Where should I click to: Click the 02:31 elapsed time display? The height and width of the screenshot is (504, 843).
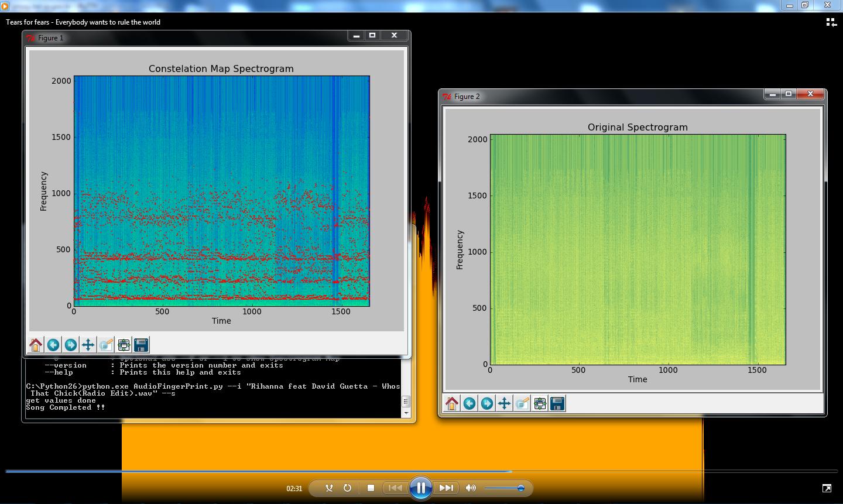(x=294, y=488)
